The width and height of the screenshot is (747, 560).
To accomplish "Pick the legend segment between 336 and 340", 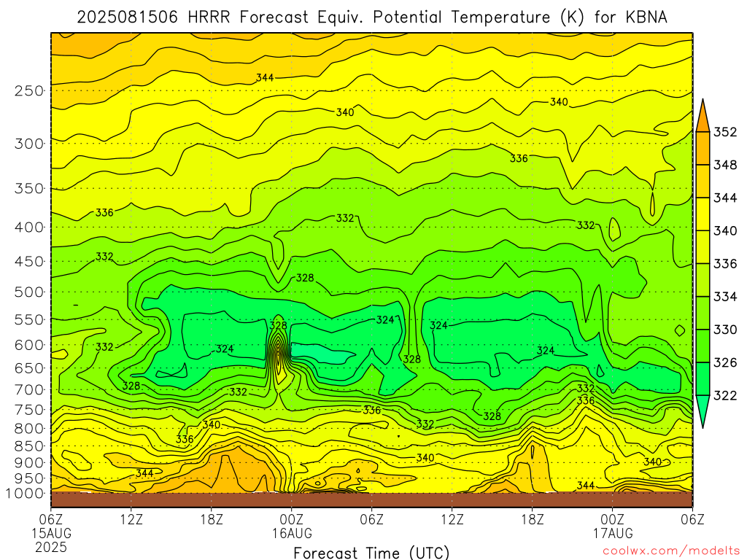I will click(x=703, y=247).
